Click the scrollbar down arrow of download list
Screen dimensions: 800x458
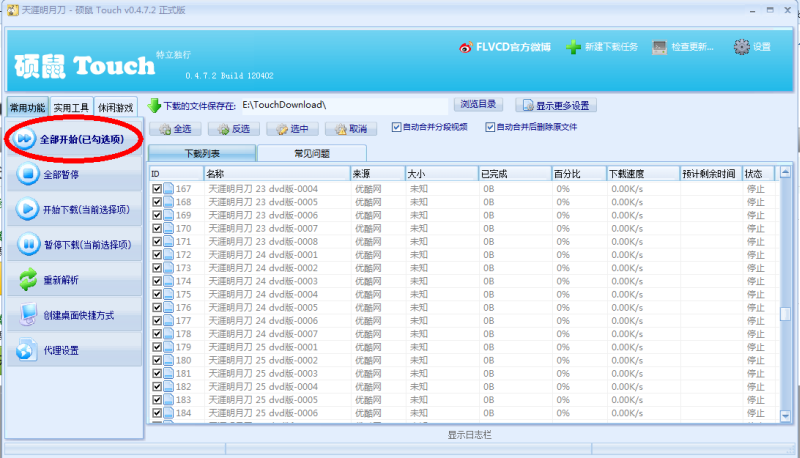(785, 416)
